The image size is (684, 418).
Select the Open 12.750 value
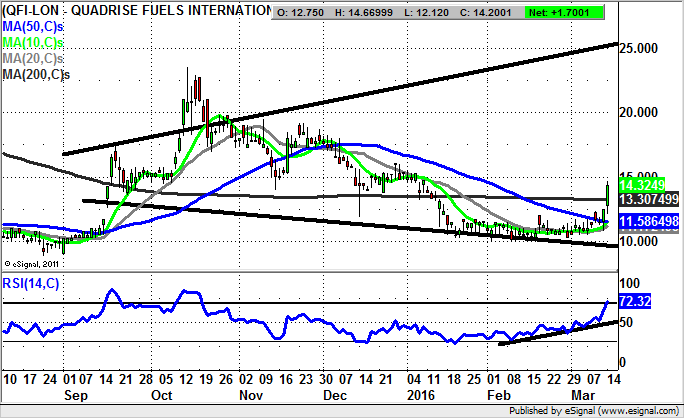tap(309, 11)
